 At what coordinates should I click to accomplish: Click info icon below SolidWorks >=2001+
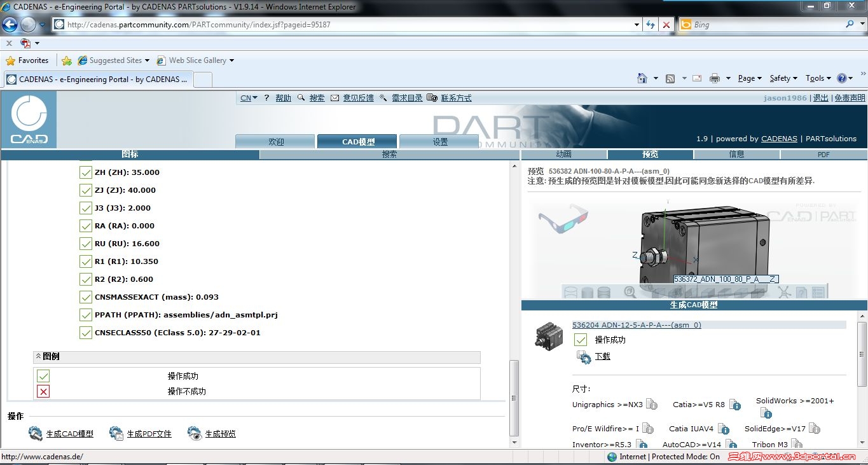pyautogui.click(x=766, y=413)
